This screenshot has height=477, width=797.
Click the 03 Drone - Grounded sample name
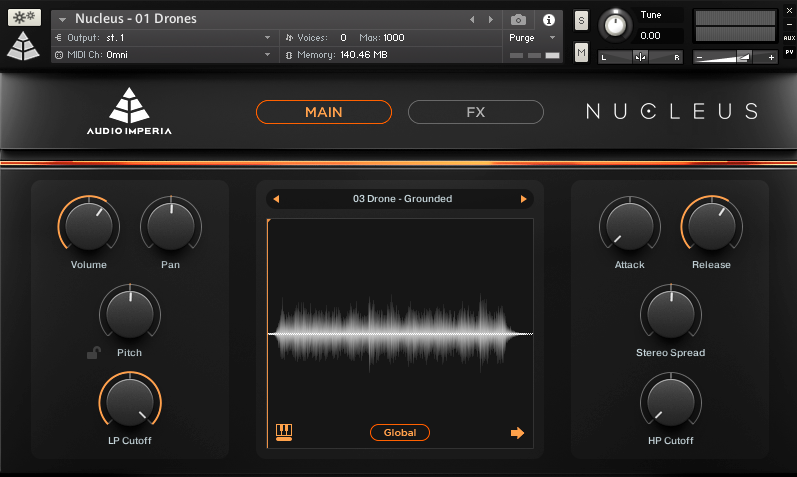click(403, 199)
